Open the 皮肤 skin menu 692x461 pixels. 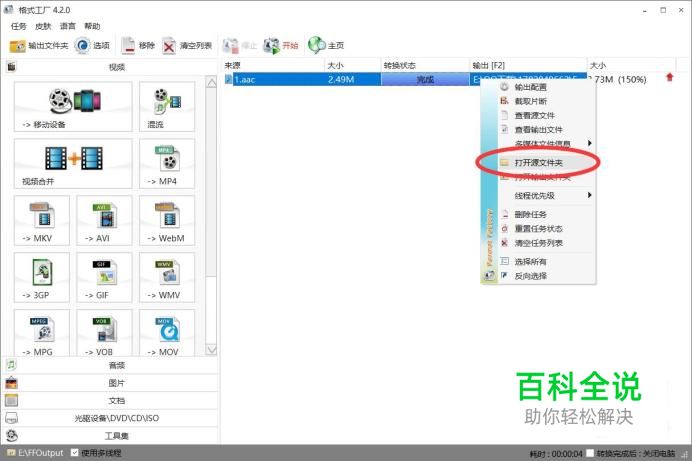(43, 26)
